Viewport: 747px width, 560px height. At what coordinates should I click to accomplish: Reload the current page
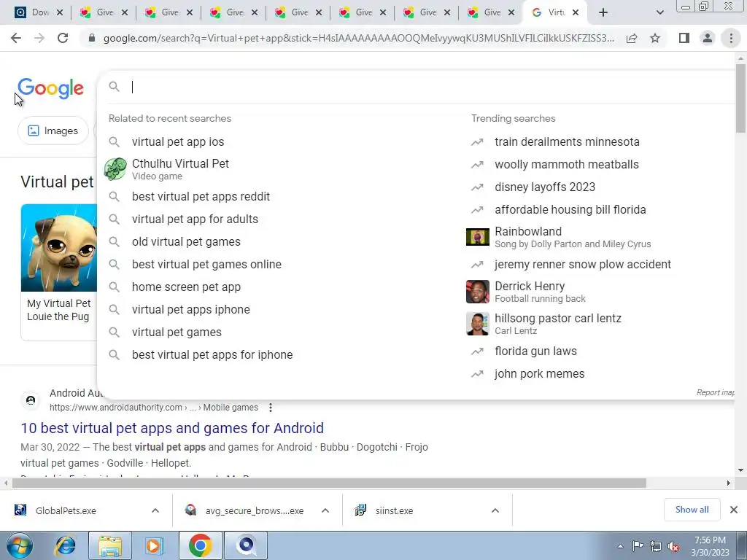tap(63, 38)
